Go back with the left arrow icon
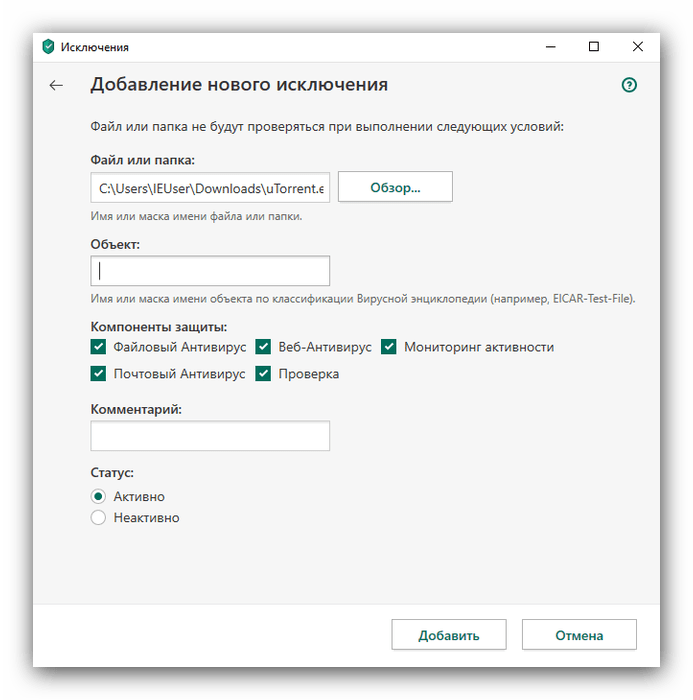693x700 pixels. [56, 85]
